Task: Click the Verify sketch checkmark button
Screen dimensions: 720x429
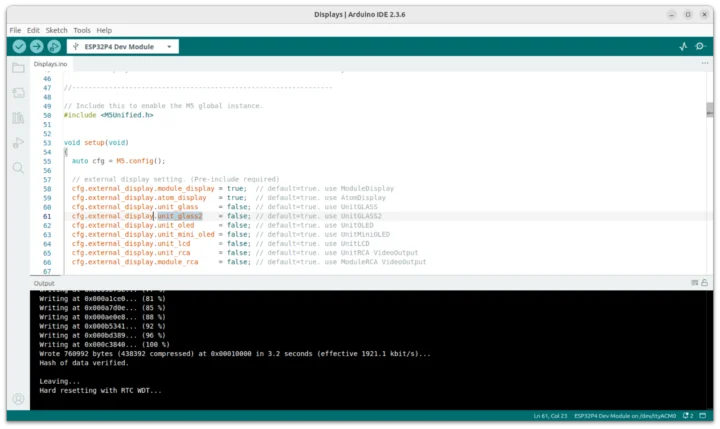Action: [19, 46]
